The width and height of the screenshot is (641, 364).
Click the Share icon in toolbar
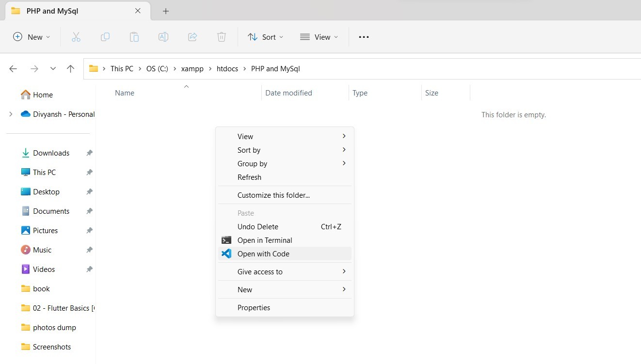[192, 37]
